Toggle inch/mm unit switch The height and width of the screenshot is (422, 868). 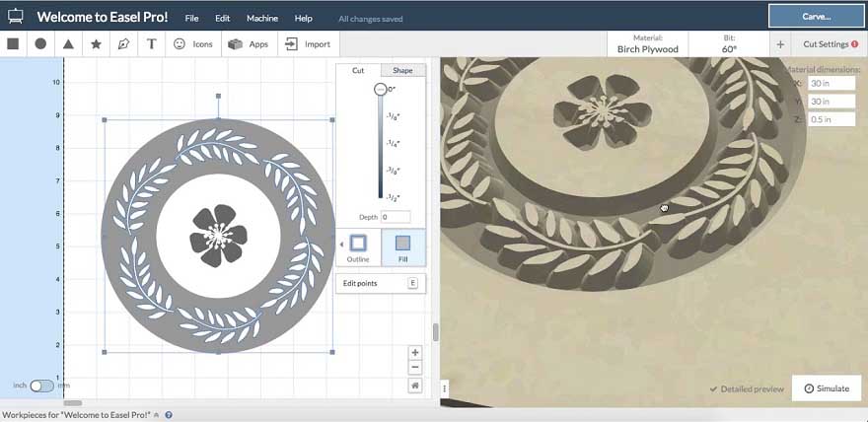[x=41, y=386]
